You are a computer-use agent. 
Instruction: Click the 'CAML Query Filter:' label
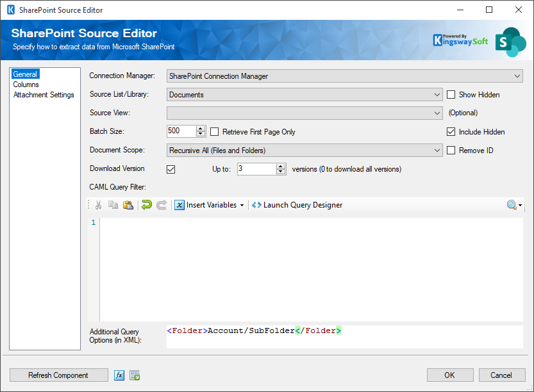point(117,187)
